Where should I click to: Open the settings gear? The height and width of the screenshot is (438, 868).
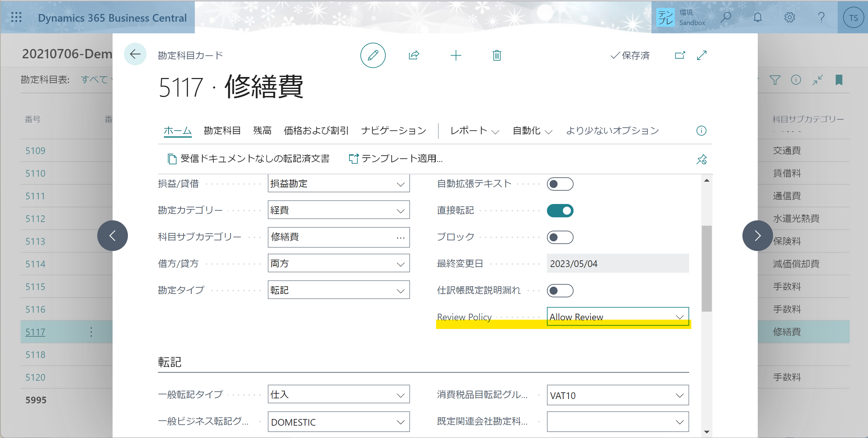pyautogui.click(x=789, y=17)
